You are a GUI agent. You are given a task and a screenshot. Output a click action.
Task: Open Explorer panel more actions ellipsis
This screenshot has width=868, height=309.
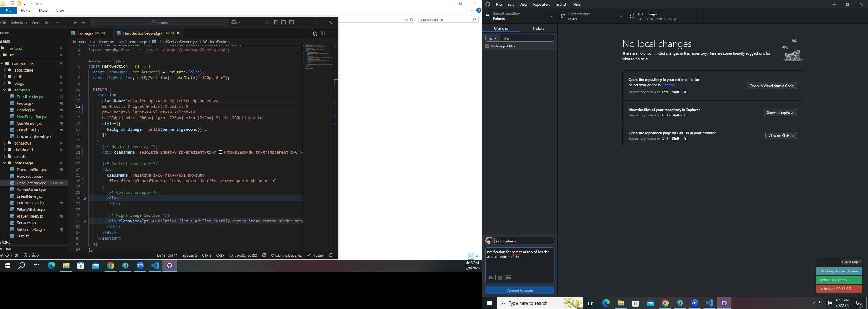tap(61, 33)
